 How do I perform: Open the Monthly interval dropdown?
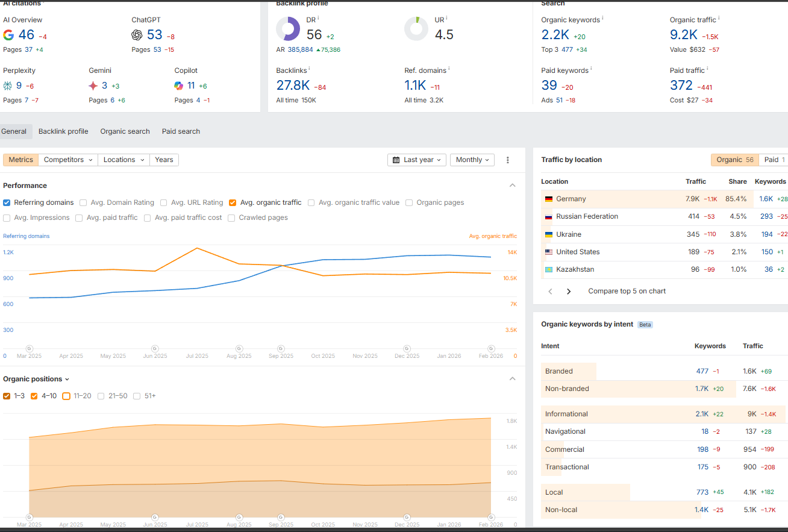coord(472,160)
